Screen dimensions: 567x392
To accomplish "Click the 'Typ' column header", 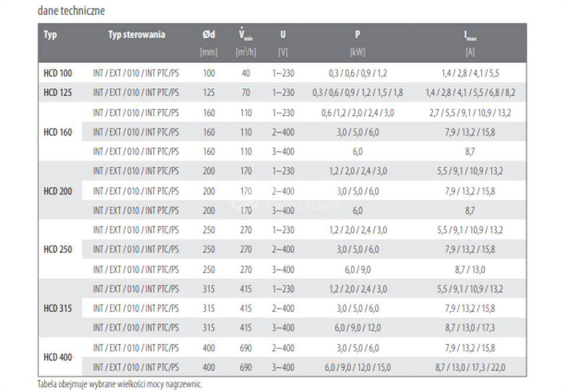I will (50, 35).
